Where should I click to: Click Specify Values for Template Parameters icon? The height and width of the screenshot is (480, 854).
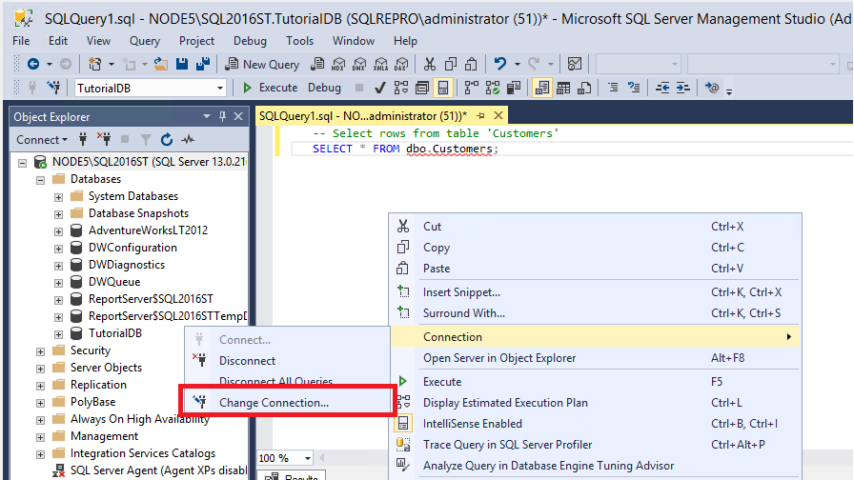[712, 88]
